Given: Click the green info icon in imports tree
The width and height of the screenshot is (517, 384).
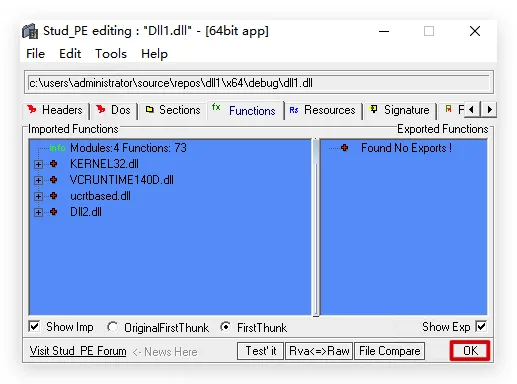Looking at the screenshot, I should [57, 148].
